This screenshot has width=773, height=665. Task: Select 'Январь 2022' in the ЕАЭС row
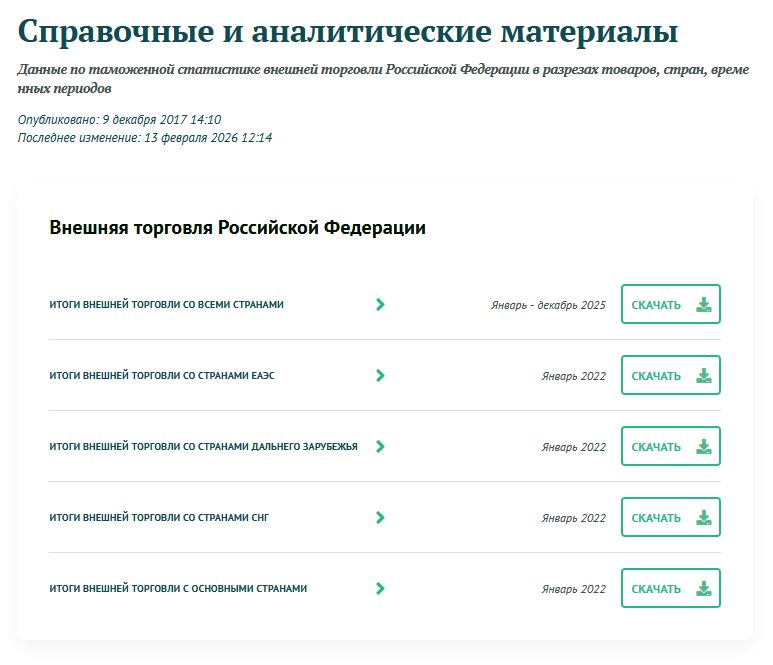pyautogui.click(x=574, y=376)
